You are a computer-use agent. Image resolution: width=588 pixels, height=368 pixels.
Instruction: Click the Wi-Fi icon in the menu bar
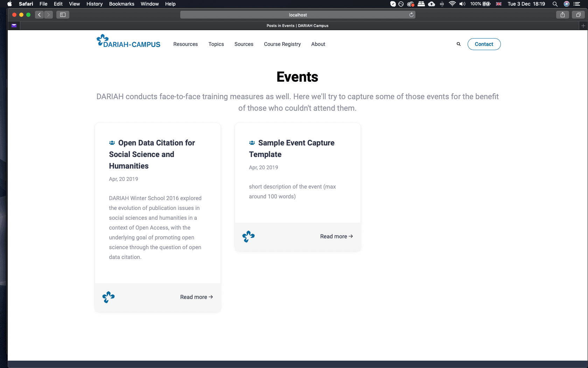click(x=452, y=4)
